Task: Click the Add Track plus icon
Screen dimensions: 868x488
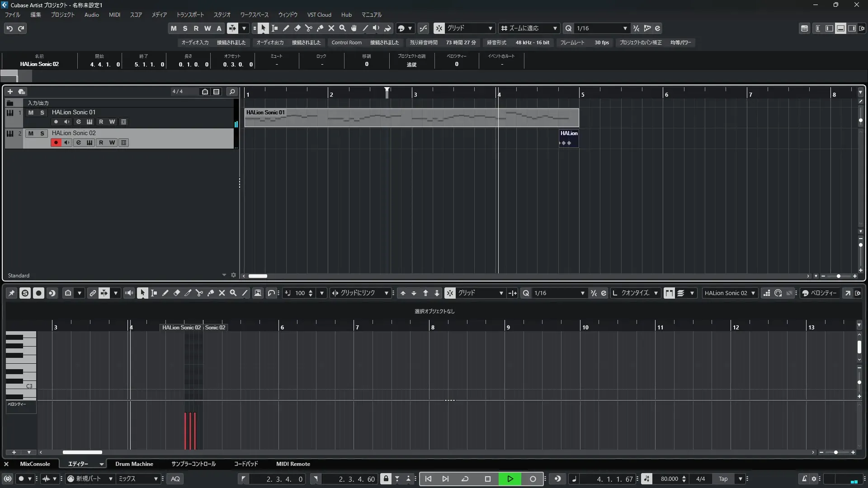Action: 10,92
